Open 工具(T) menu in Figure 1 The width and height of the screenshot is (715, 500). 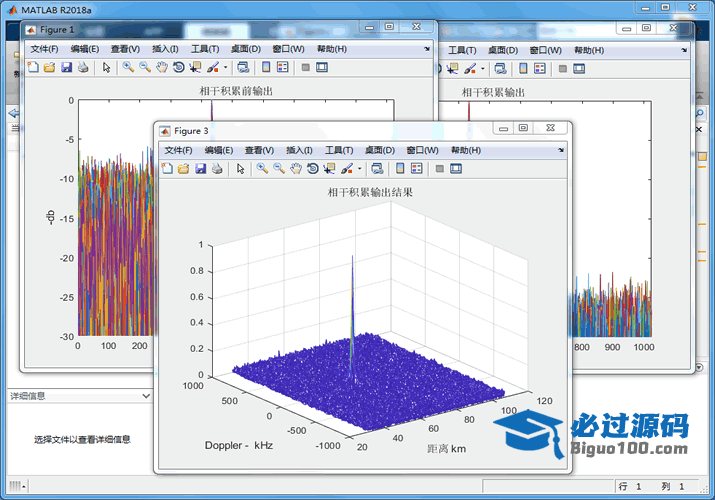pos(205,49)
